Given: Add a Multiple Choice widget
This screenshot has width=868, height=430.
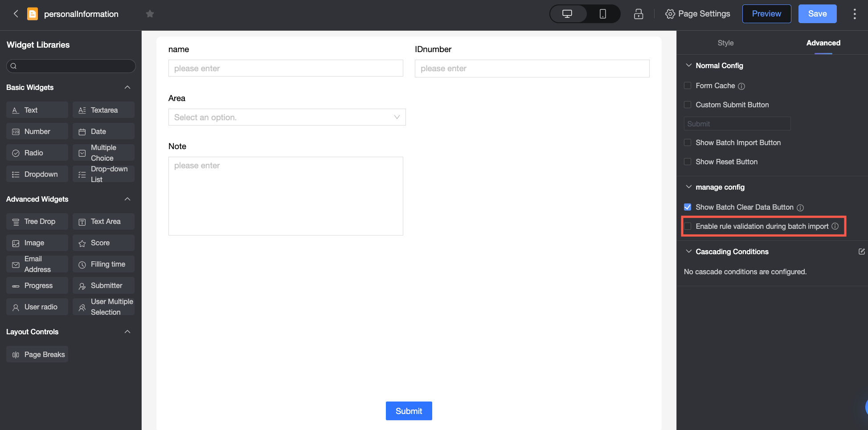Looking at the screenshot, I should 103,153.
